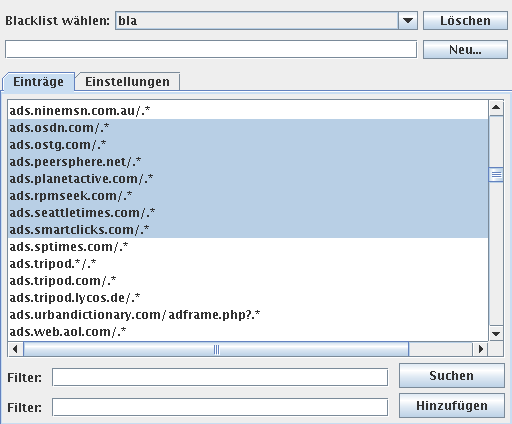Switch to the Einträge tab
Viewport: 512px width, 424px height.
(38, 82)
